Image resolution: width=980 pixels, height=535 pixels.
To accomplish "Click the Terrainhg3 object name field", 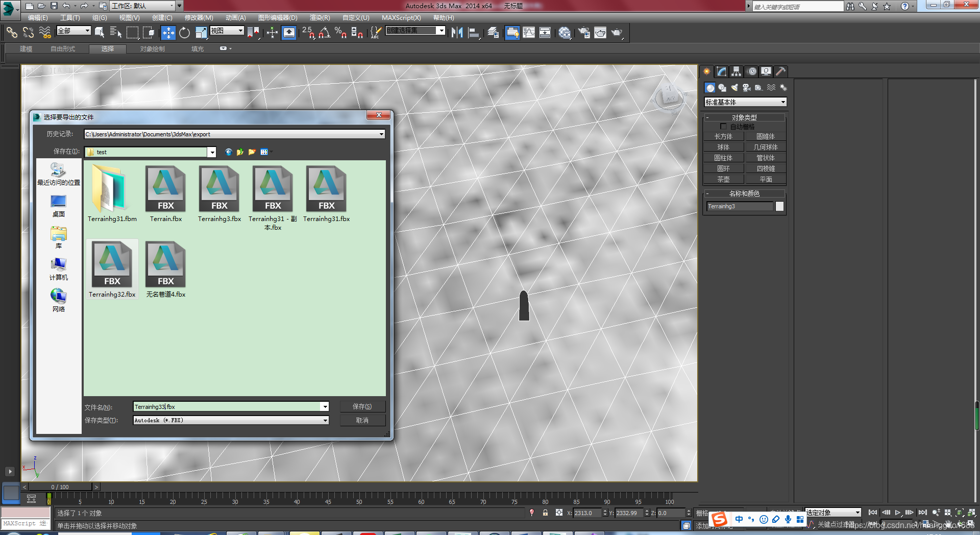I will [740, 206].
